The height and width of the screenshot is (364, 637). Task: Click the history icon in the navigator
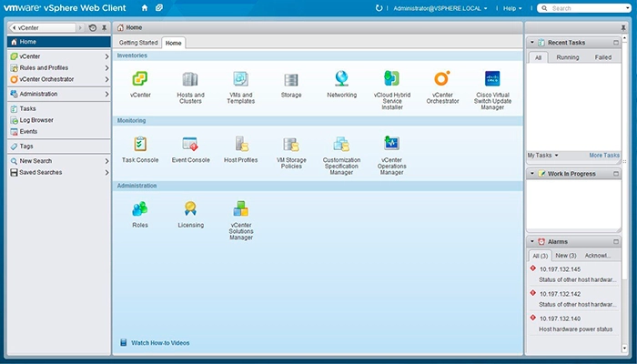click(x=93, y=27)
